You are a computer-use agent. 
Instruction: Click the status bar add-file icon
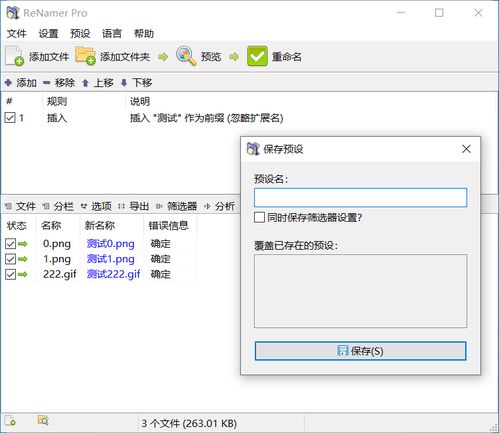pos(11,421)
